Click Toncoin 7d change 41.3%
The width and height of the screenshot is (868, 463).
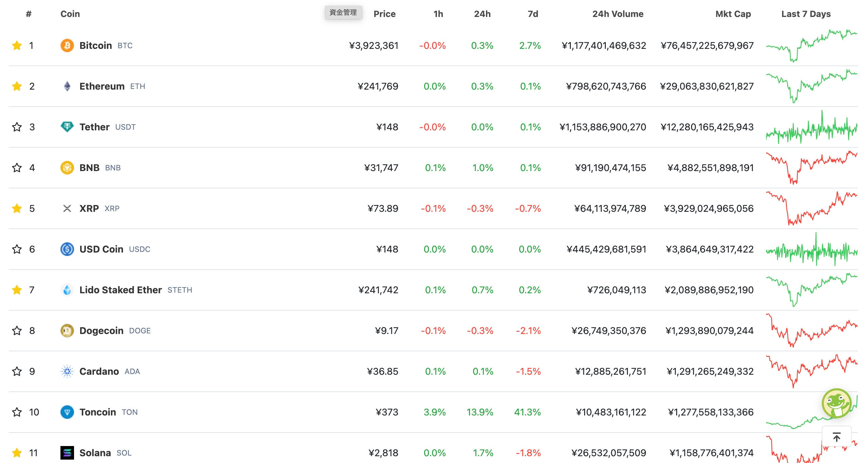pos(527,412)
